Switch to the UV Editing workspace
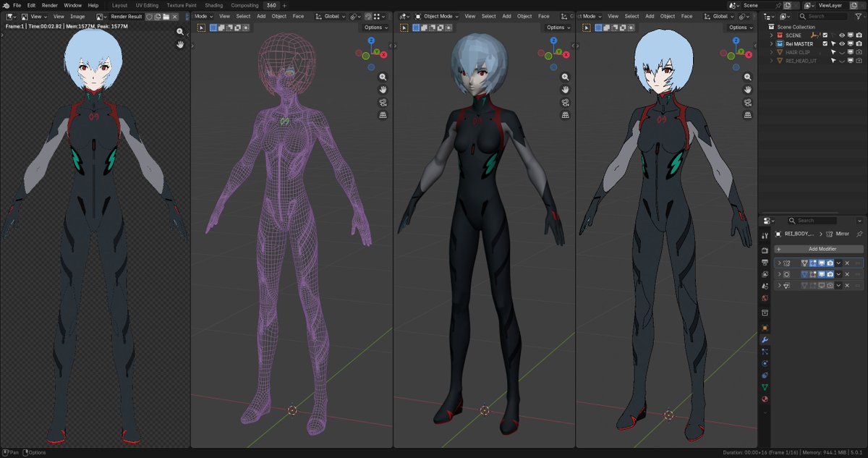Image resolution: width=868 pixels, height=458 pixels. coord(147,5)
